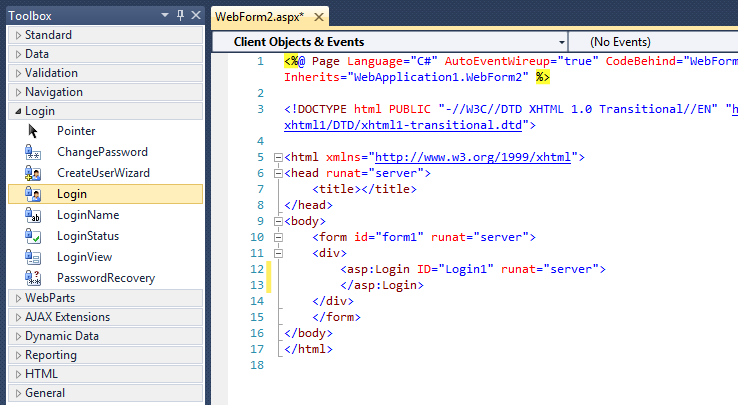Select LoginStatus in the toolbox list
738x405 pixels.
tap(105, 236)
